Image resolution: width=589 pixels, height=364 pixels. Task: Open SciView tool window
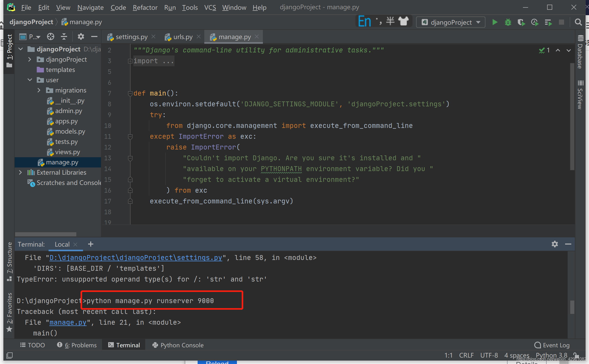[581, 95]
